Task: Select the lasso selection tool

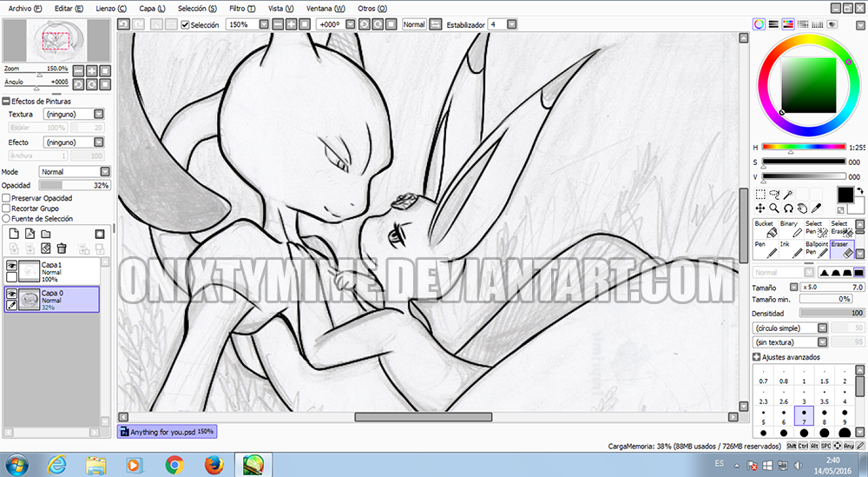Action: point(774,194)
